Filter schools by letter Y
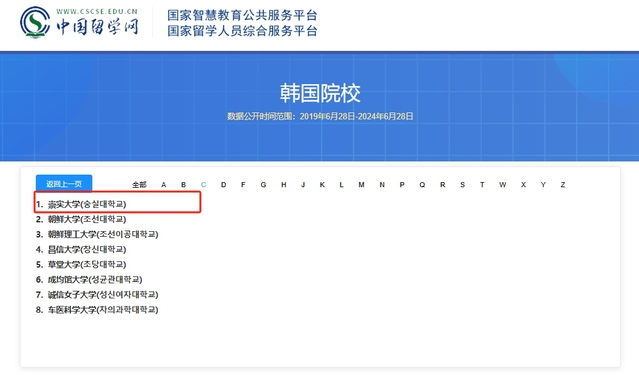The width and height of the screenshot is (639, 375). 543,185
